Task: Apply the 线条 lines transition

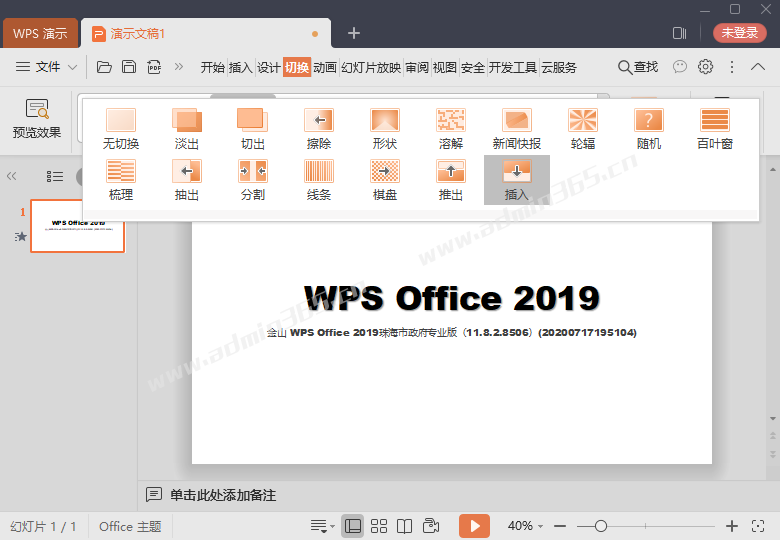Action: point(319,180)
